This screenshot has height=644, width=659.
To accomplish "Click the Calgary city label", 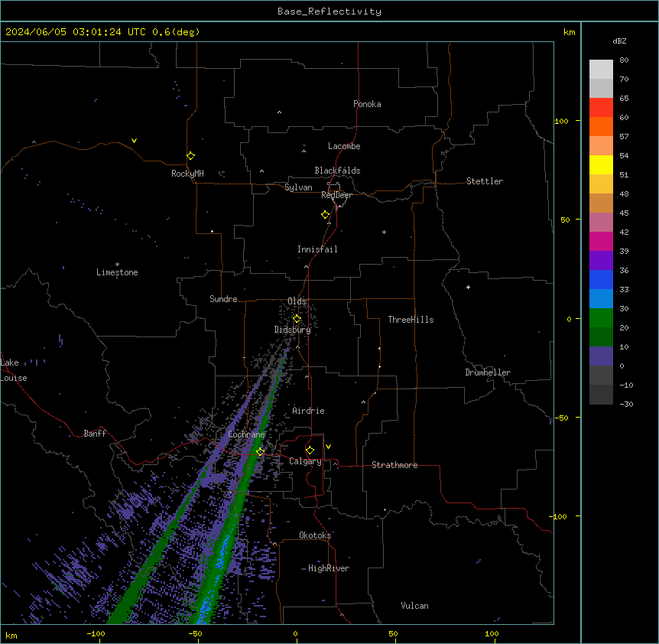I will pyautogui.click(x=305, y=461).
